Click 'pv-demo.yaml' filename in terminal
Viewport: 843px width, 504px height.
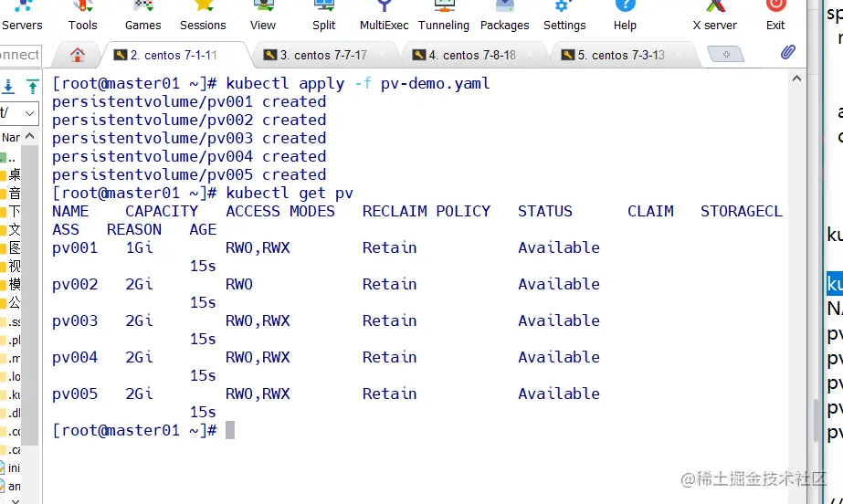pos(435,83)
